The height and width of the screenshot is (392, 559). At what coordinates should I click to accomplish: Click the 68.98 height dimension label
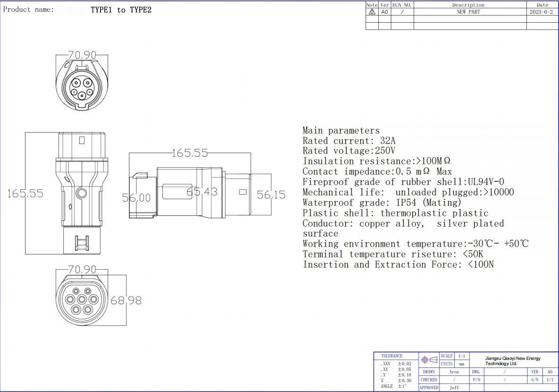126,300
